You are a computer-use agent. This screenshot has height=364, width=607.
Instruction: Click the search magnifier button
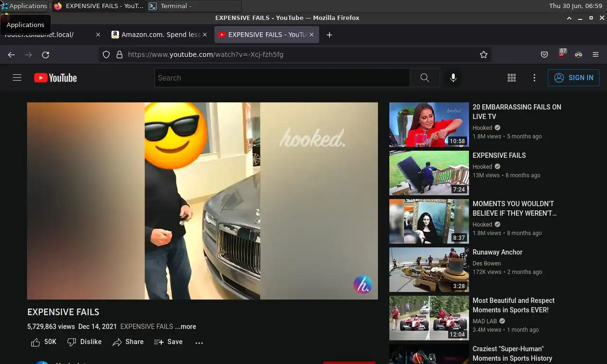(425, 78)
